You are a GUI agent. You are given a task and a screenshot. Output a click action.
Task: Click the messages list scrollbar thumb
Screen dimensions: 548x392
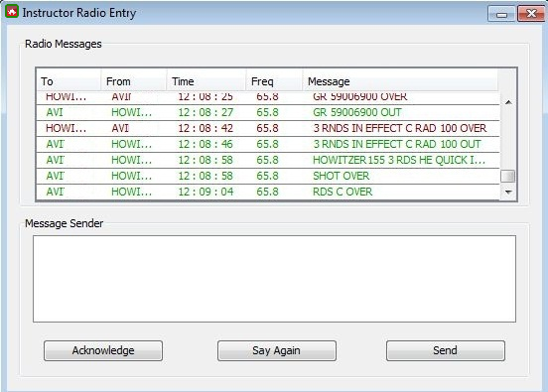(x=508, y=176)
